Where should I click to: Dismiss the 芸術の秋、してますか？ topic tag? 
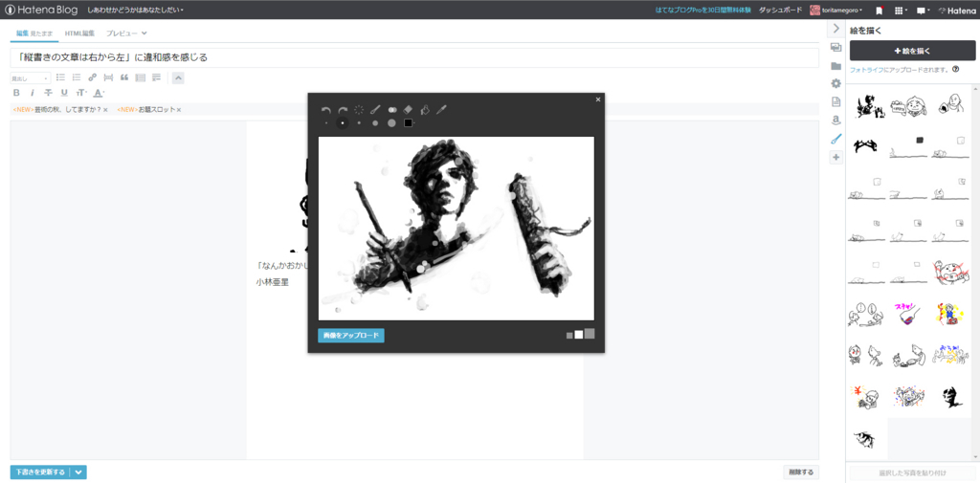(105, 110)
